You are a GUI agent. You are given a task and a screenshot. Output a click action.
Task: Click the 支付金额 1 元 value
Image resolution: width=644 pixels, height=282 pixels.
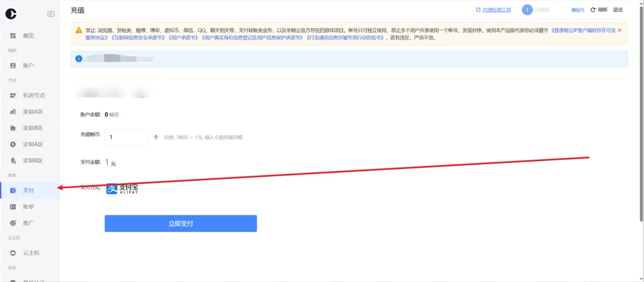[110, 163]
